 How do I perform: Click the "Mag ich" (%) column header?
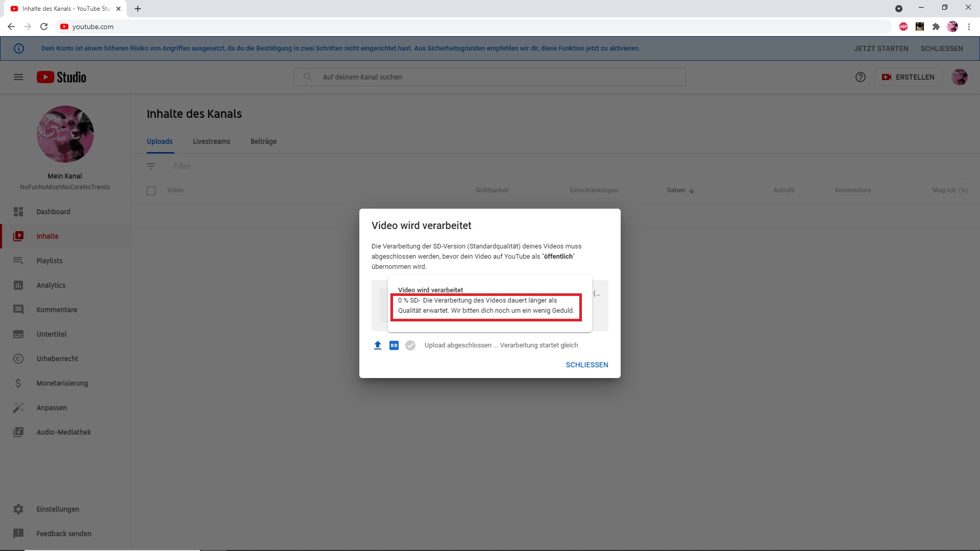pyautogui.click(x=949, y=190)
